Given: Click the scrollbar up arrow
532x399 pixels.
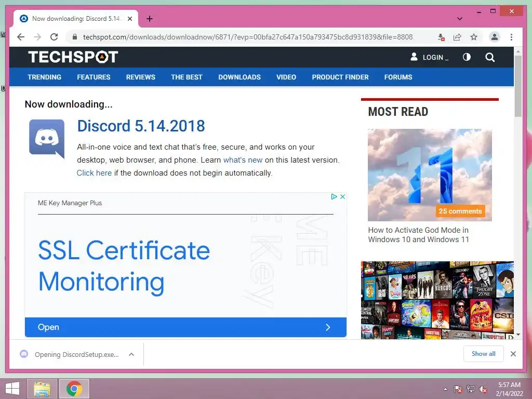Looking at the screenshot, I should click(518, 51).
